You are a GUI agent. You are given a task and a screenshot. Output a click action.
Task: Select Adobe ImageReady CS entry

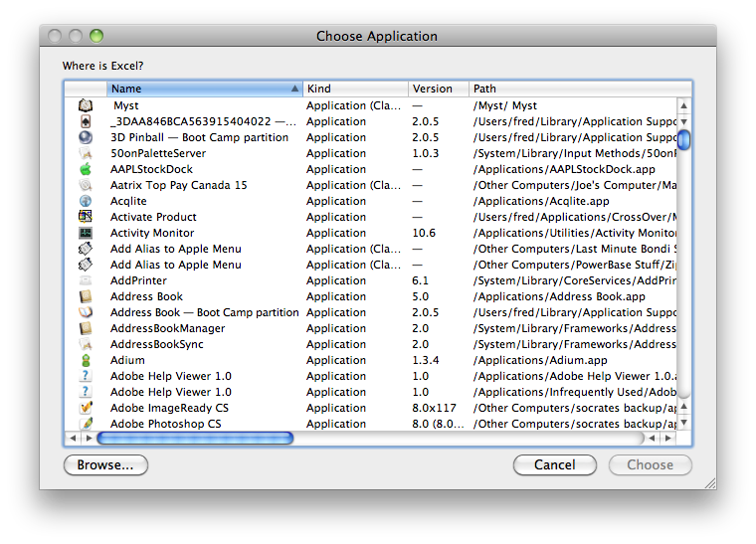click(169, 408)
